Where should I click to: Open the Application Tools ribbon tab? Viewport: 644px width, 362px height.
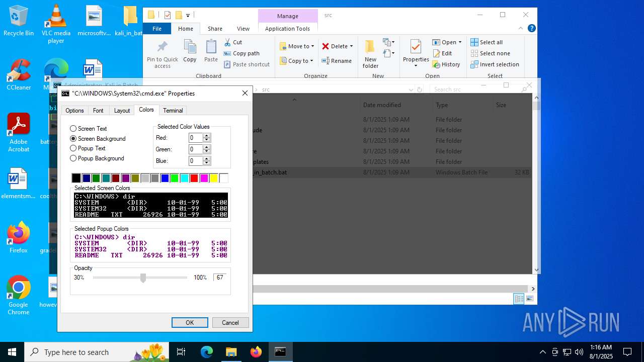pyautogui.click(x=287, y=29)
